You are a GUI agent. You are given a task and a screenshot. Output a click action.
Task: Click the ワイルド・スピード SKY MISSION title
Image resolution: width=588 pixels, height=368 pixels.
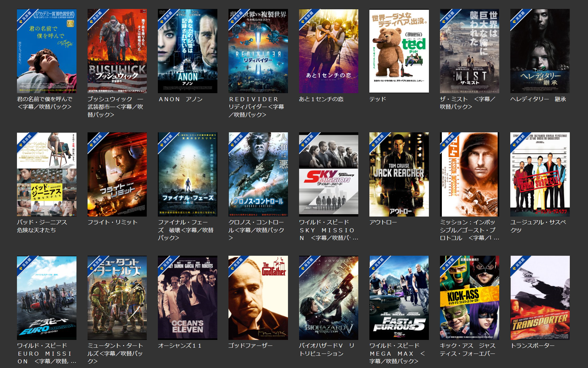pos(329,230)
